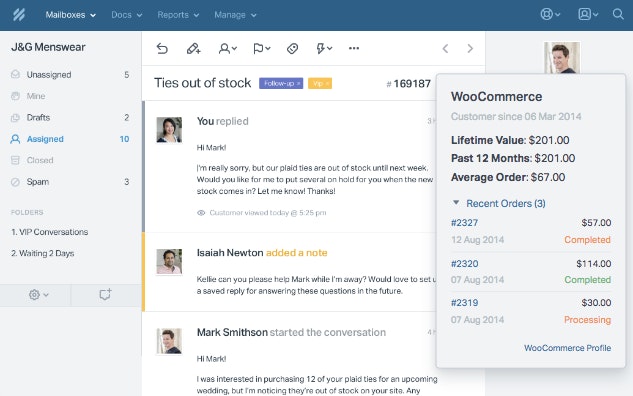Open the Mine folder
This screenshot has height=396, width=633.
[70, 96]
